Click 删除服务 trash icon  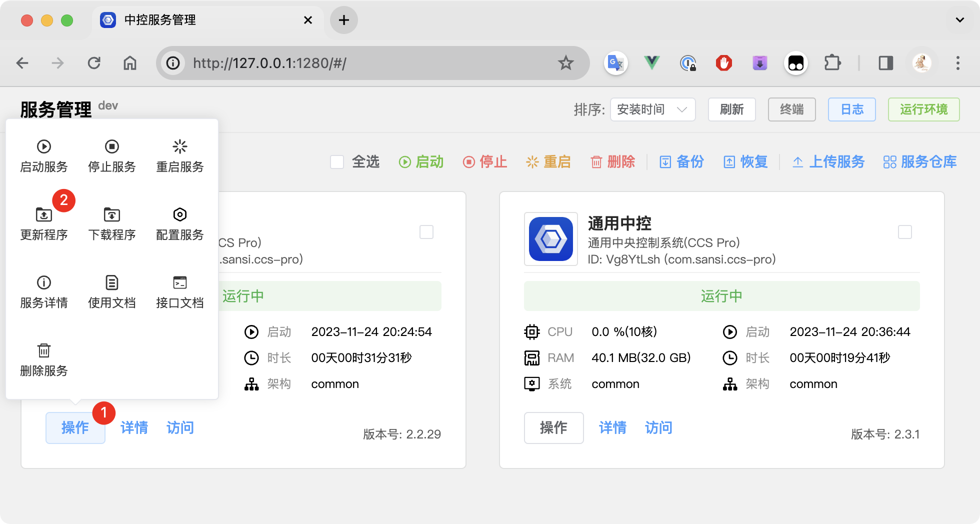(44, 350)
